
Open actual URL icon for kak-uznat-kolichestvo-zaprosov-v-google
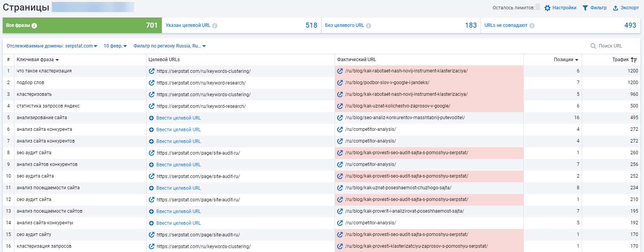340,106
